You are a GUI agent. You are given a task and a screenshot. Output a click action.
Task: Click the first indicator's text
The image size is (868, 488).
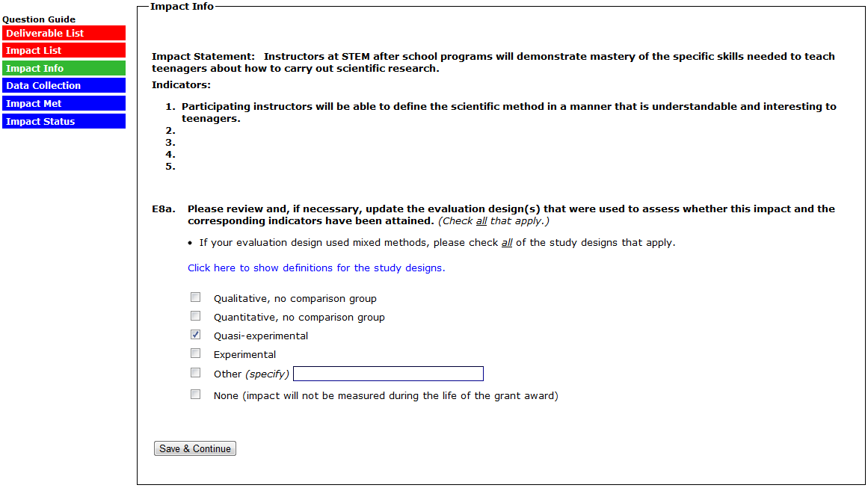tap(508, 107)
